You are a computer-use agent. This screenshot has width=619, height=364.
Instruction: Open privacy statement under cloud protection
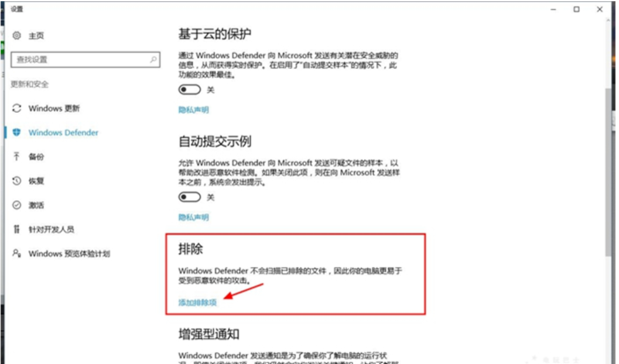(193, 109)
